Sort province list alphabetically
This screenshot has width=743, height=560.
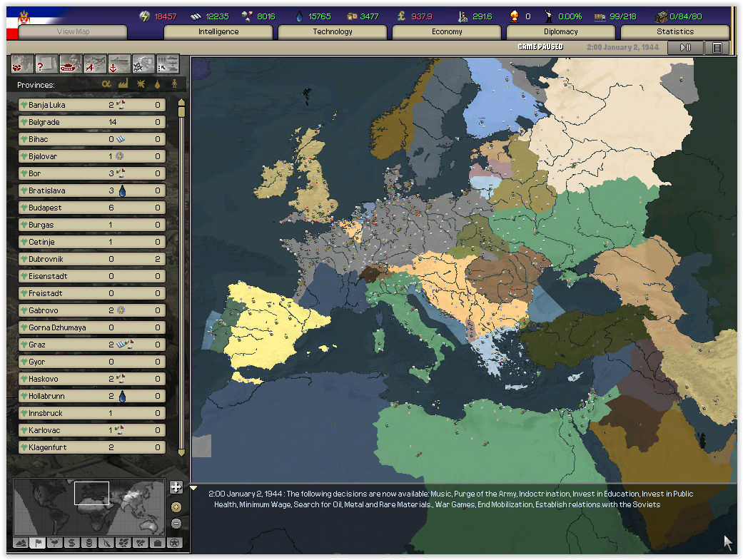coord(106,84)
